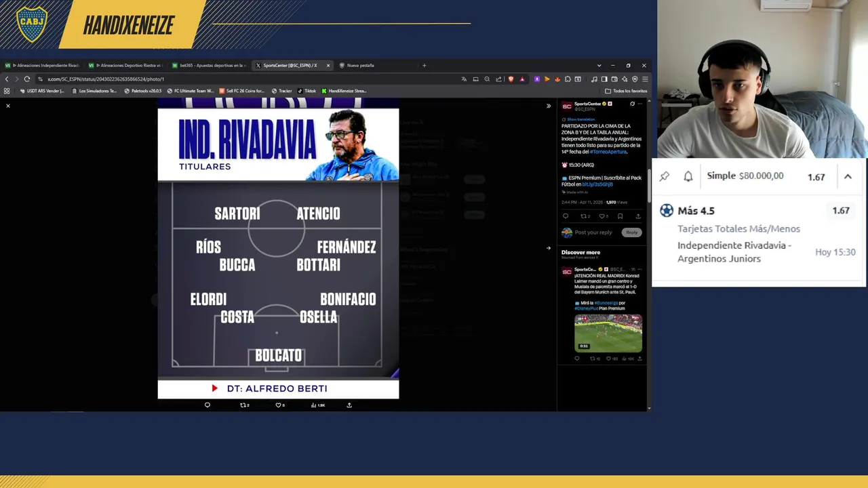Click the zoom magnifier icon in address bar
The height and width of the screenshot is (488, 868).
[x=487, y=79]
